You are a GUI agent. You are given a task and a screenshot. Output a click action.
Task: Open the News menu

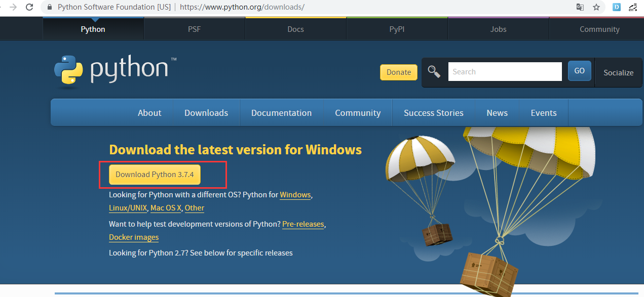tap(497, 113)
